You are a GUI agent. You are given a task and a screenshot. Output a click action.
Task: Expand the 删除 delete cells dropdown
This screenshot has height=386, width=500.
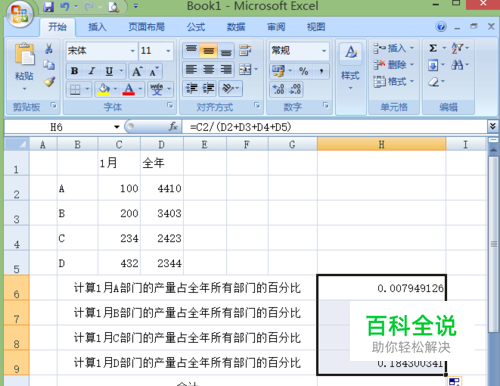(x=412, y=65)
